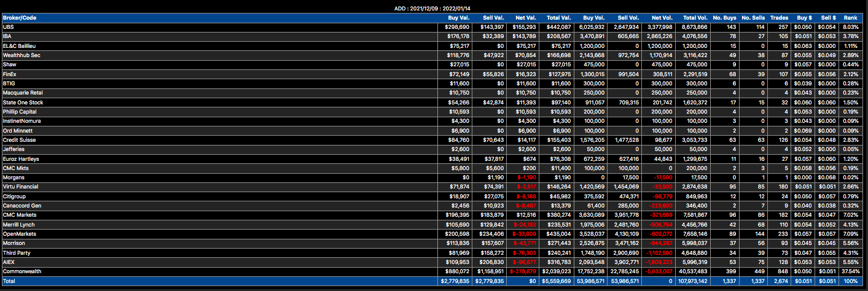Select the Euroz Hartleys broker name
The image size is (868, 291).
pos(20,158)
